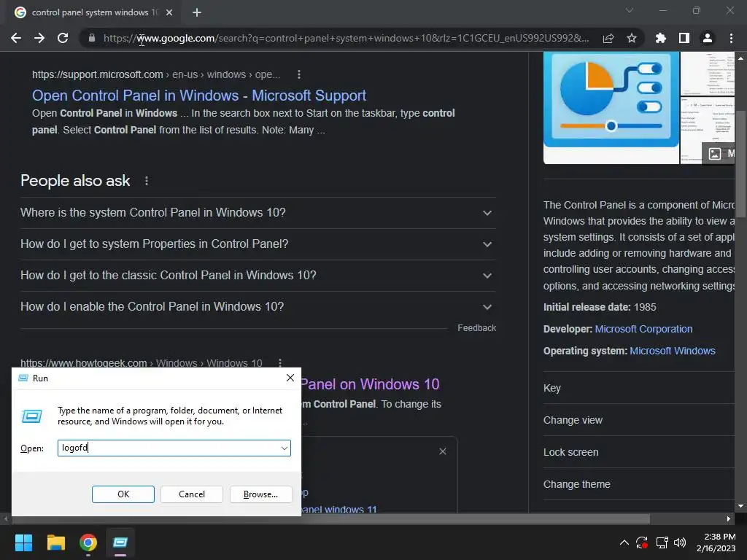Share this page via address bar icon

point(608,38)
